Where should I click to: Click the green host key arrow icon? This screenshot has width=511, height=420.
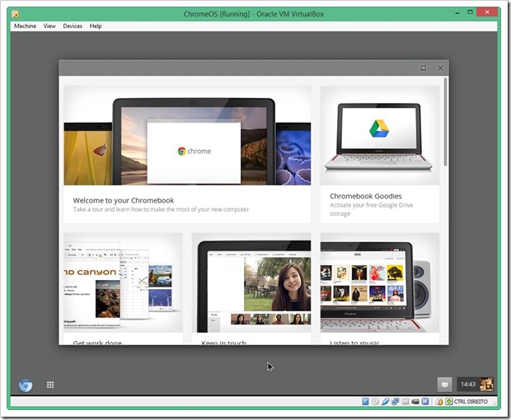coord(448,401)
